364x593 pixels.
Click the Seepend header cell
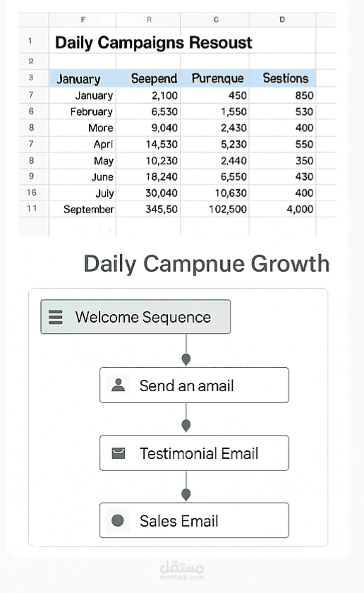pyautogui.click(x=148, y=78)
